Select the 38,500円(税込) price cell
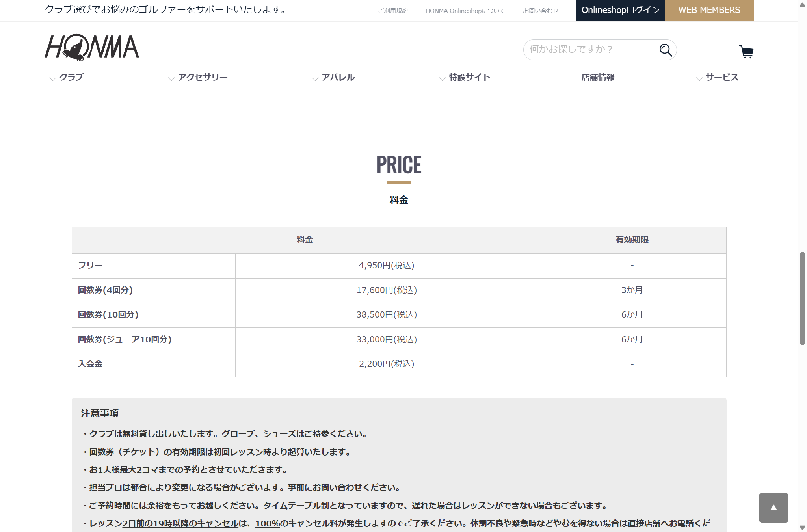The width and height of the screenshot is (807, 532). point(387,315)
